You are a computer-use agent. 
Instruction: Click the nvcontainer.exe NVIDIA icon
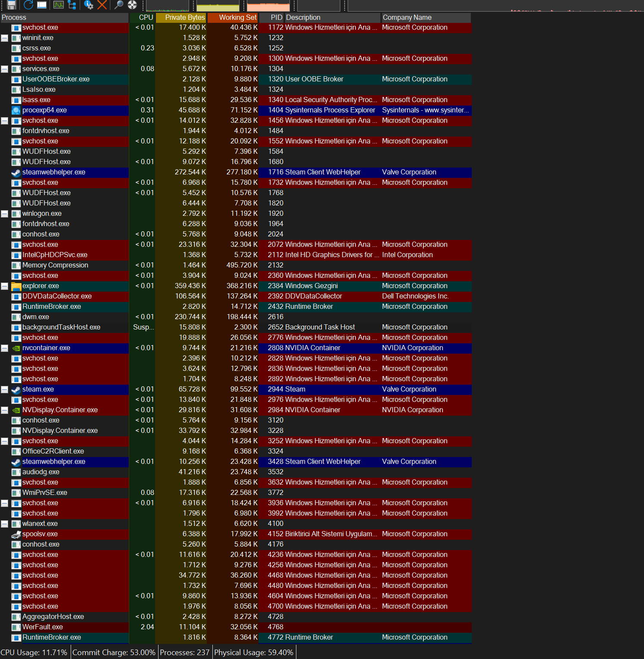tap(16, 348)
